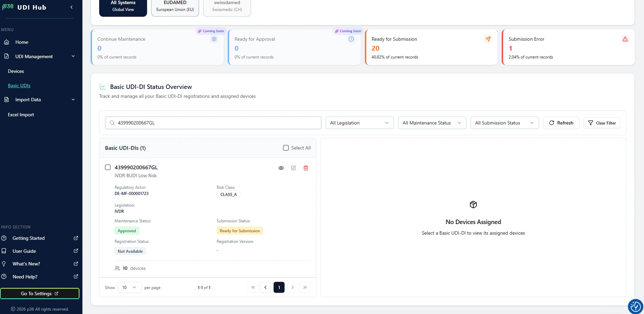Image resolution: width=644 pixels, height=314 pixels.
Task: Click the Go To Settings button
Action: (x=40, y=293)
